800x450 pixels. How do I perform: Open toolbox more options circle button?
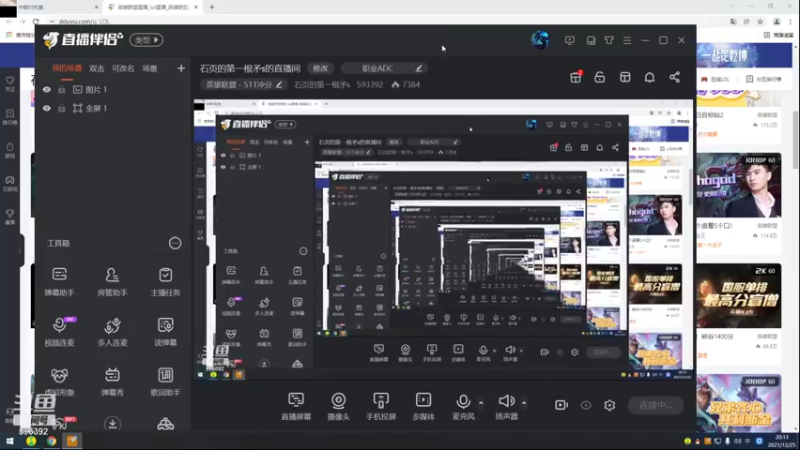click(175, 243)
